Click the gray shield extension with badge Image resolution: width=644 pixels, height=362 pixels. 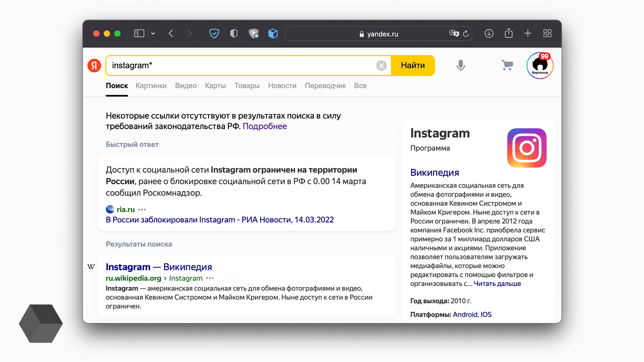[254, 34]
